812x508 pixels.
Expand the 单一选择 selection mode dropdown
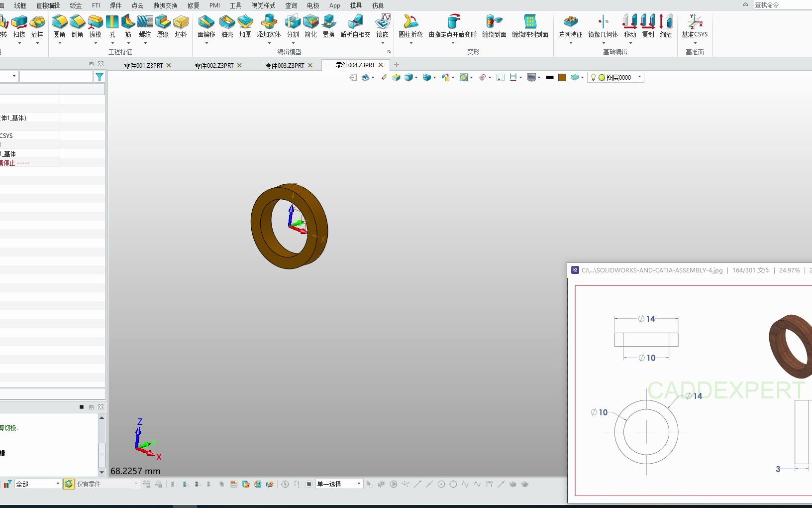[359, 484]
